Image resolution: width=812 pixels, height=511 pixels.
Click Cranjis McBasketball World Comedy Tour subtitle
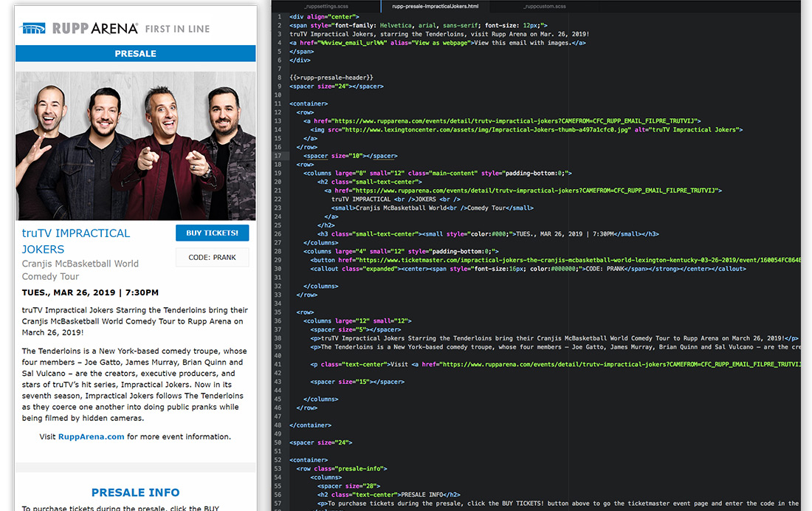pos(80,270)
